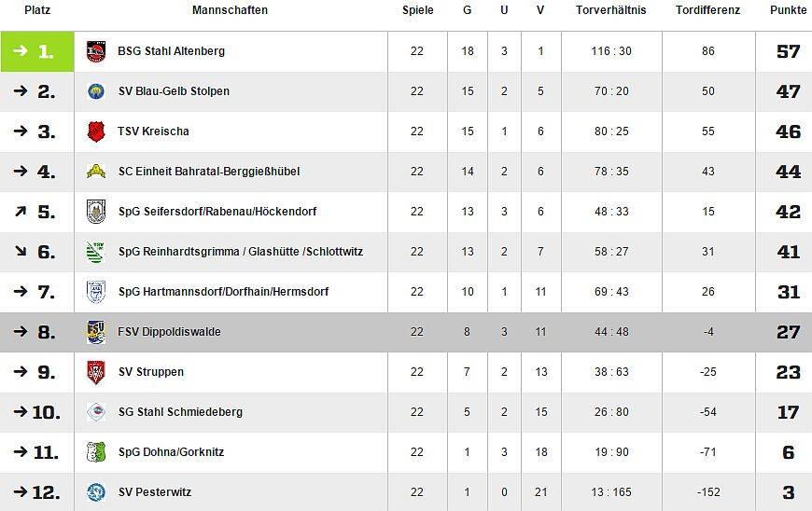The height and width of the screenshot is (511, 812).
Task: Click the SC Einheit Bahratal-Berggießhübel logo
Action: (x=96, y=172)
